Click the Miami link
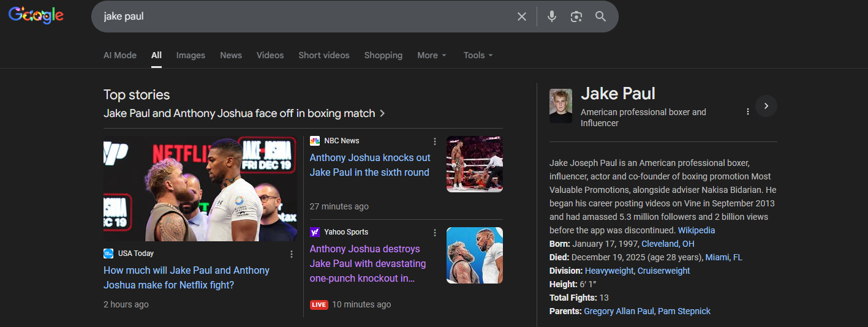This screenshot has width=868, height=327. 717,257
